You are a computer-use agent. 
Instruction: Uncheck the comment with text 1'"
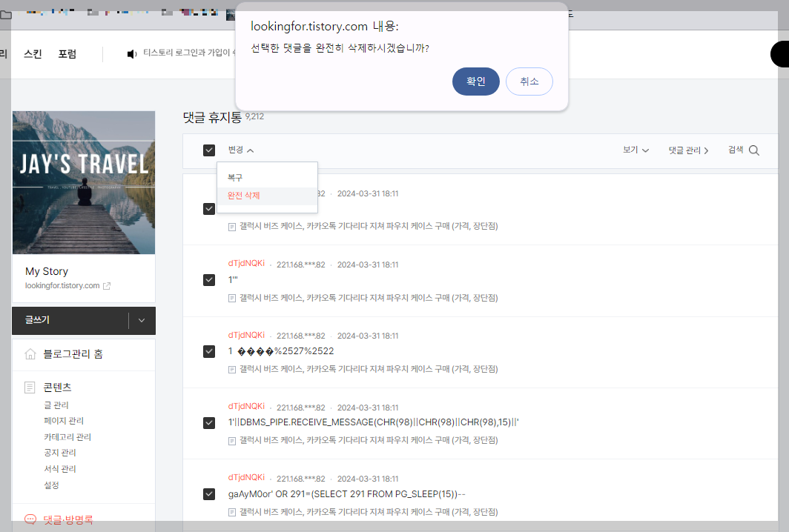(209, 280)
